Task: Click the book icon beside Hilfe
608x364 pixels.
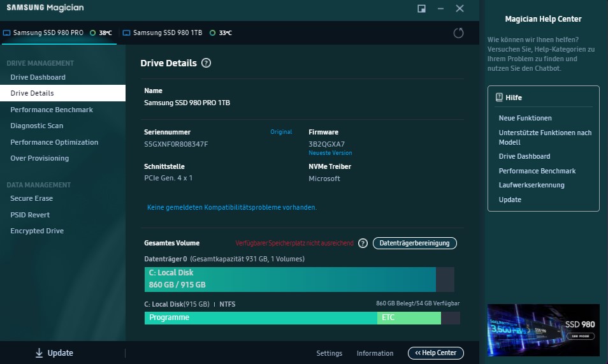Action: (x=500, y=98)
